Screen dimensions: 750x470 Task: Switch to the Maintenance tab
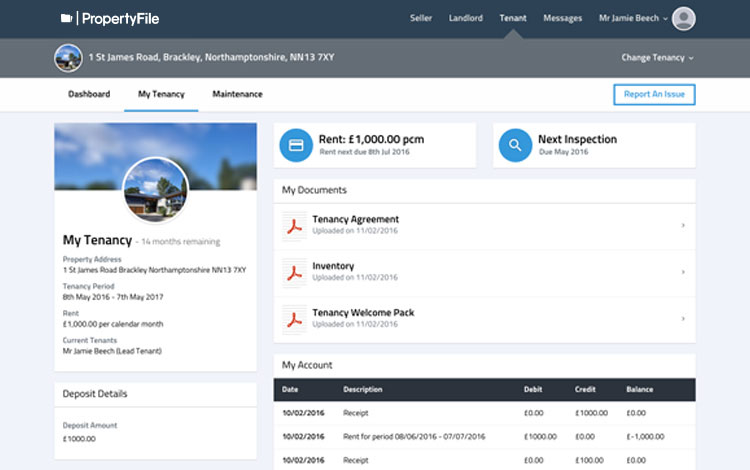click(237, 94)
